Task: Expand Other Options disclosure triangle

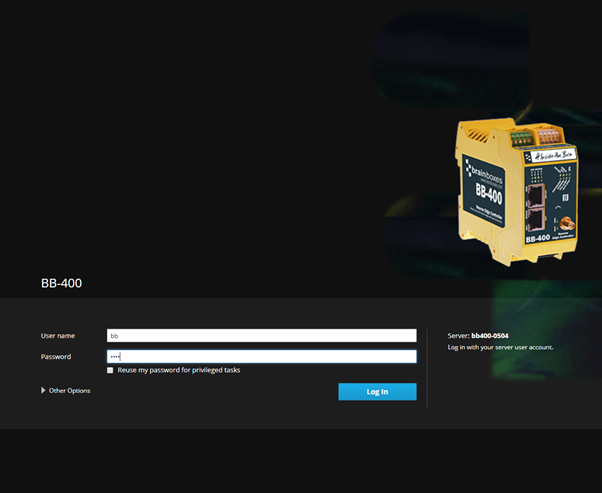Action: (43, 390)
